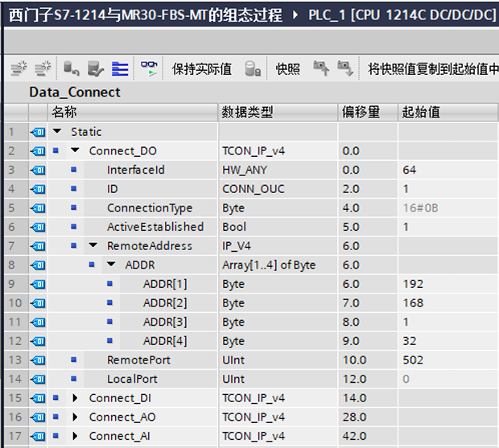499x448 pixels.
Task: Click the tag icon in the InterfaceId row
Action: pos(38,170)
